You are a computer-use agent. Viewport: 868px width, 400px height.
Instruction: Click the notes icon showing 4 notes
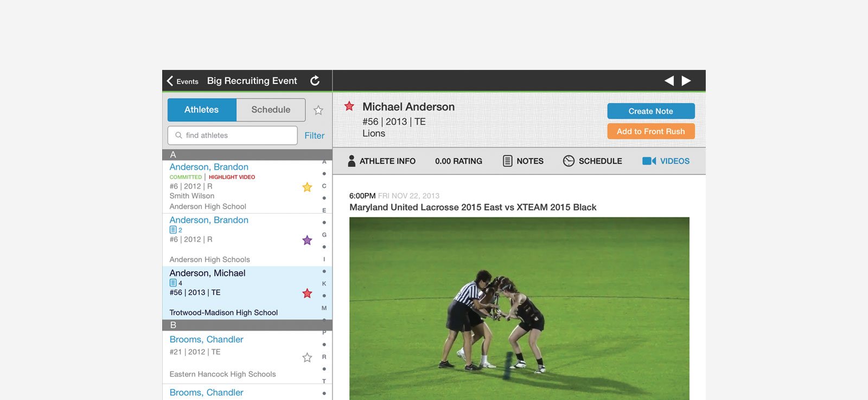(x=173, y=283)
